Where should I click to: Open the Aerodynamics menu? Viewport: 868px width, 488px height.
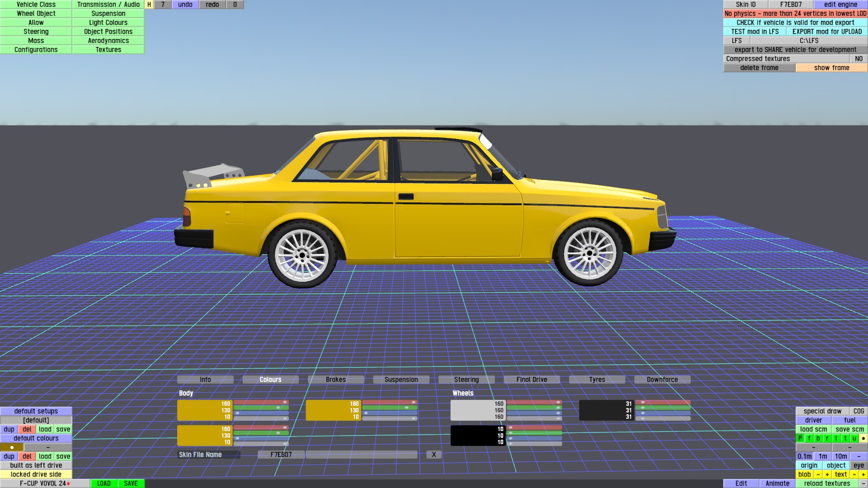point(108,41)
